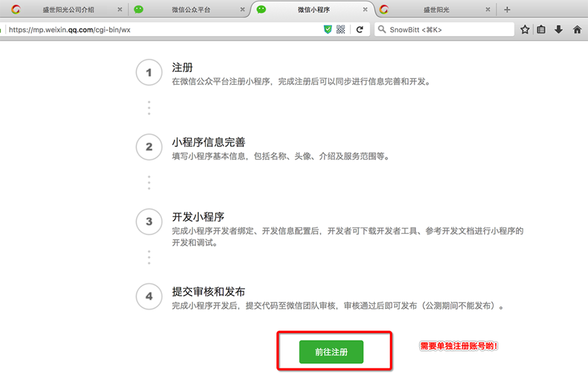588x388 pixels.
Task: Bookmark this page with the star icon
Action: 525,29
